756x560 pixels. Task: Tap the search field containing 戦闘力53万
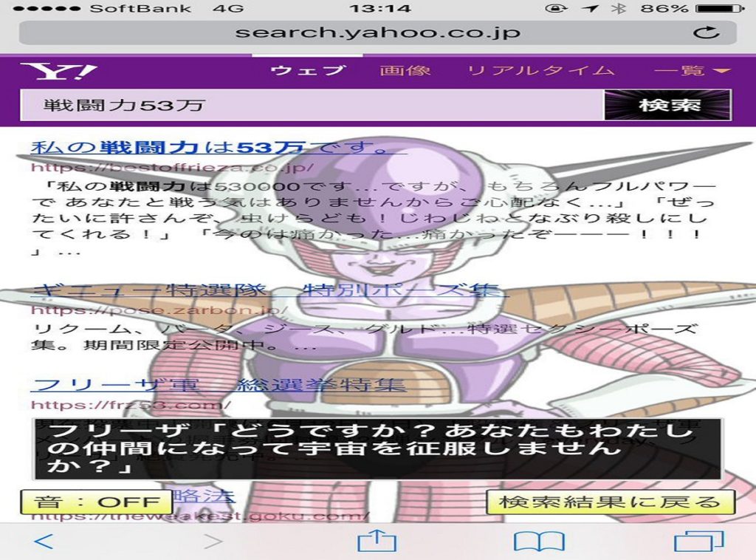[310, 105]
